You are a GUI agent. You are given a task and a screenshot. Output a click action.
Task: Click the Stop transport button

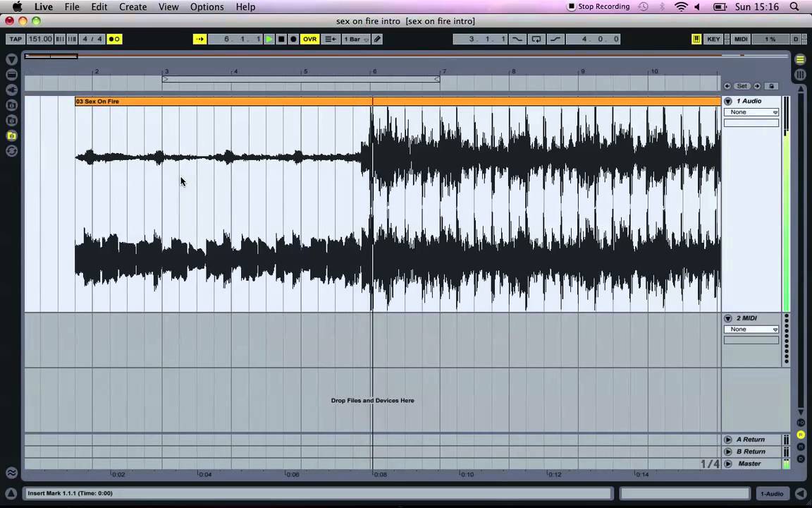tap(281, 39)
